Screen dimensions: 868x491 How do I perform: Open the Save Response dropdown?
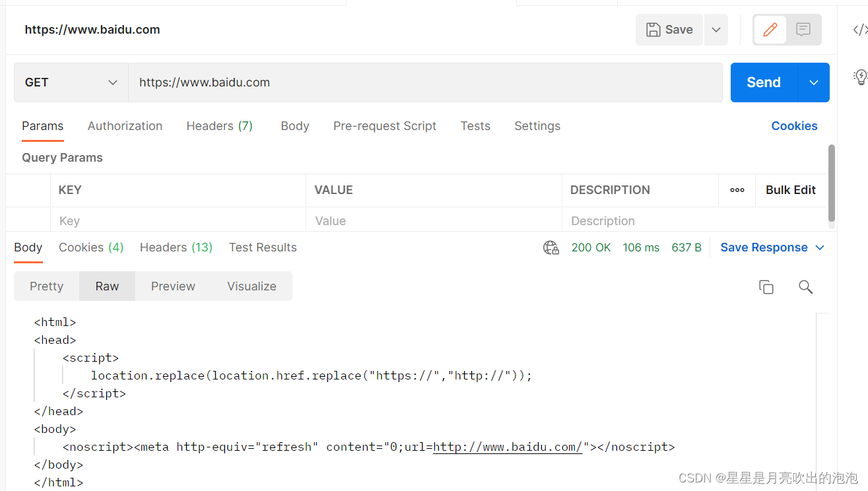click(x=772, y=247)
